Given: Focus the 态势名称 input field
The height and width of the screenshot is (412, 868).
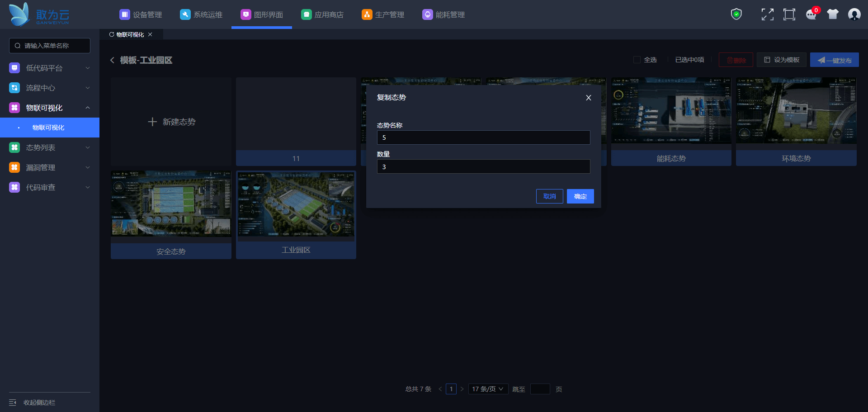Looking at the screenshot, I should click(484, 137).
